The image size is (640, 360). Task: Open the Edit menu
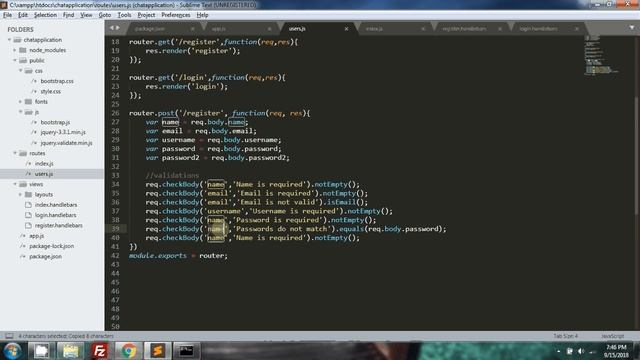coord(23,15)
